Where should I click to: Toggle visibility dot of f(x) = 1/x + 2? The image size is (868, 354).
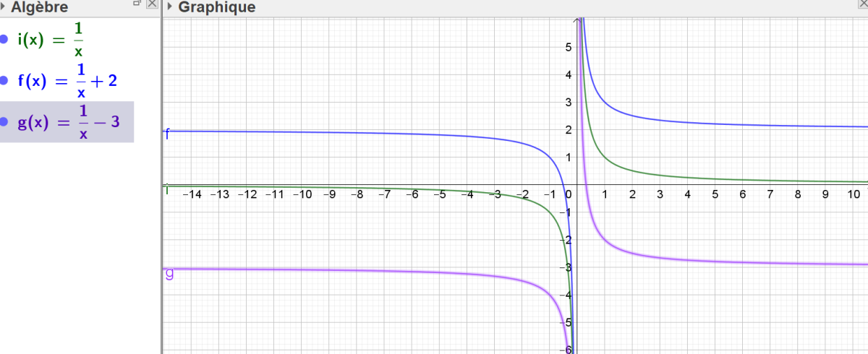tap(4, 80)
